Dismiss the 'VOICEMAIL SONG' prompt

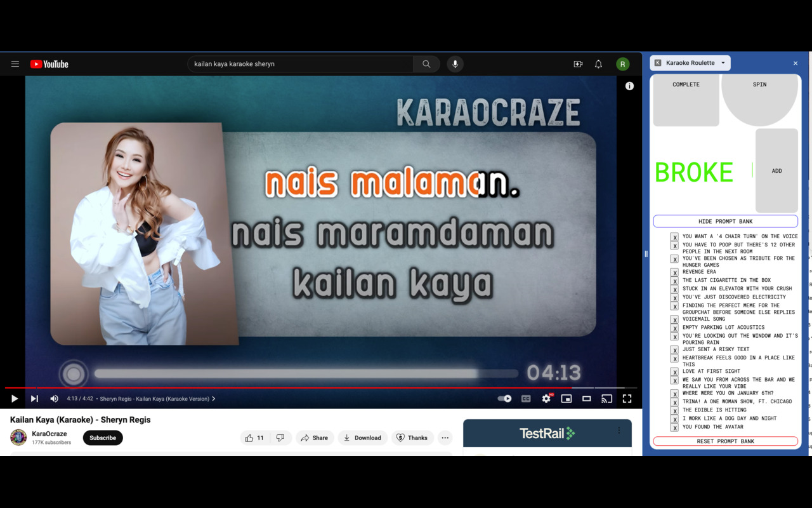674,319
